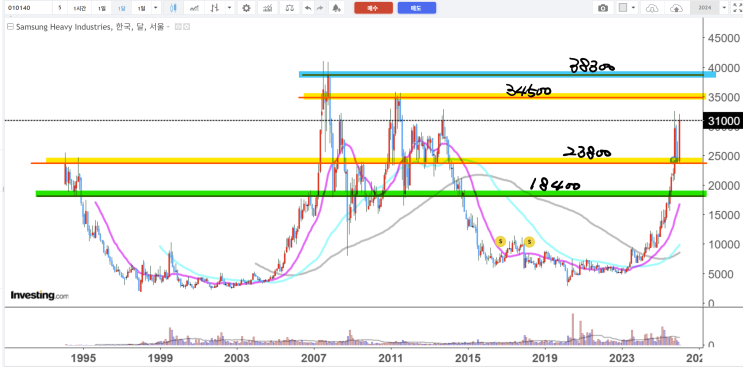The image size is (743, 367).
Task: Select the bar chart type icon
Action: click(x=216, y=8)
